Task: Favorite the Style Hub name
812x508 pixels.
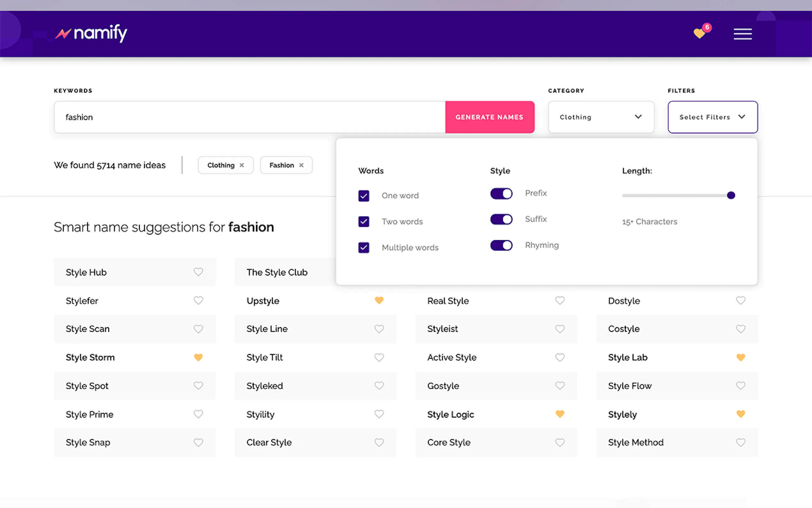Action: tap(198, 272)
